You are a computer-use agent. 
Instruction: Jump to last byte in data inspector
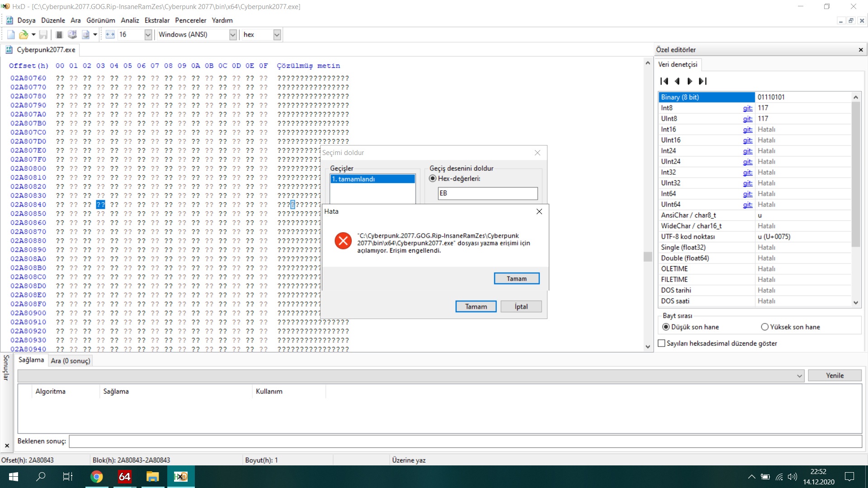[x=703, y=81]
